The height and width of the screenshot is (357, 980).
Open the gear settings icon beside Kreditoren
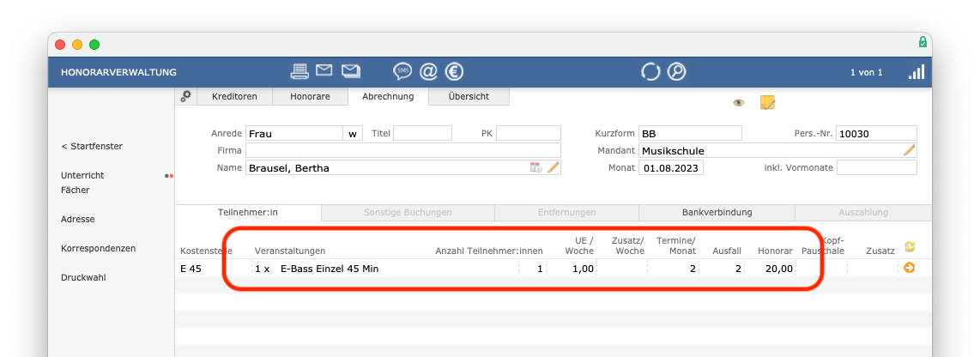(185, 96)
